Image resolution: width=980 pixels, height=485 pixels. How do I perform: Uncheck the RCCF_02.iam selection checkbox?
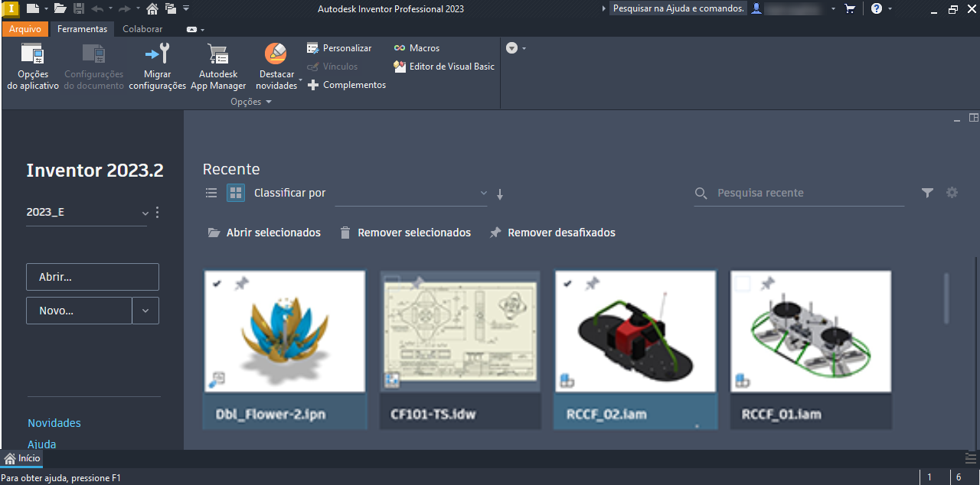point(567,284)
